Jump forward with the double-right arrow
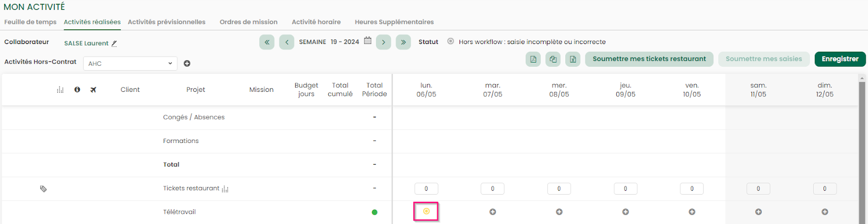 [403, 42]
